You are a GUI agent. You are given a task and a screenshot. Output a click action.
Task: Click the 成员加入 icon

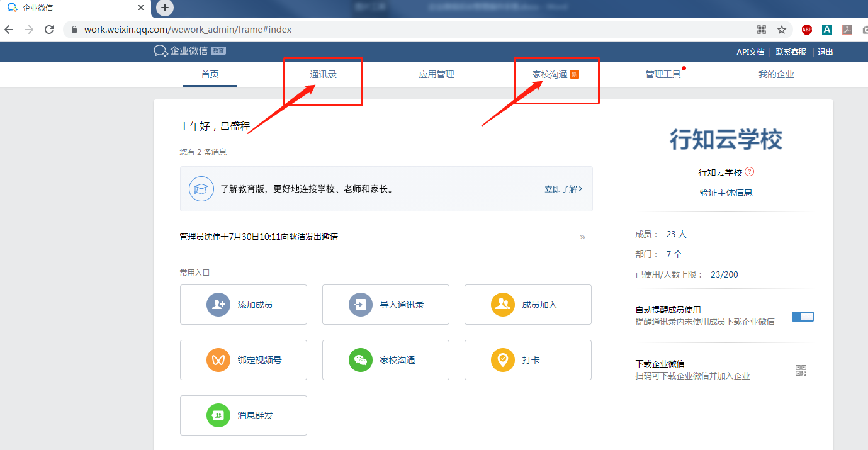pos(503,305)
